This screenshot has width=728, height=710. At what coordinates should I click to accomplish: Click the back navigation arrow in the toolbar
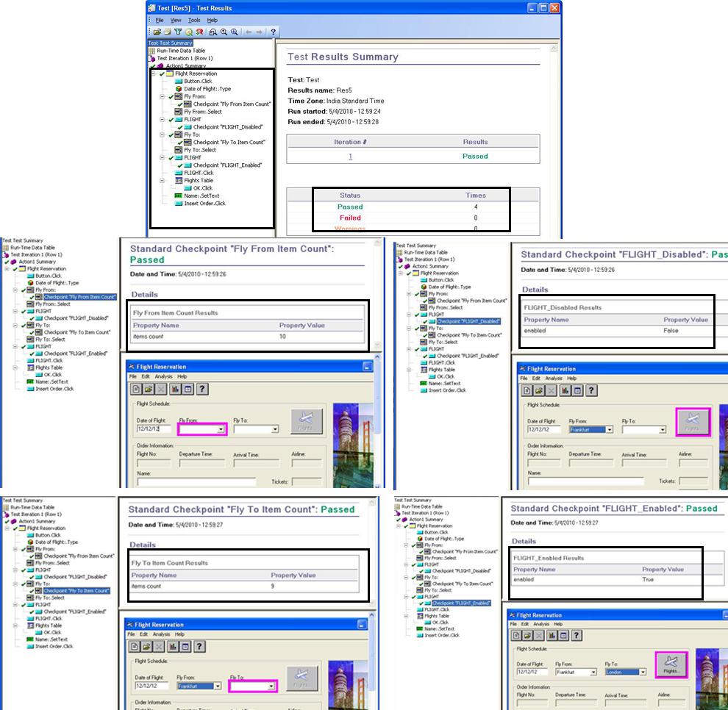(x=250, y=32)
